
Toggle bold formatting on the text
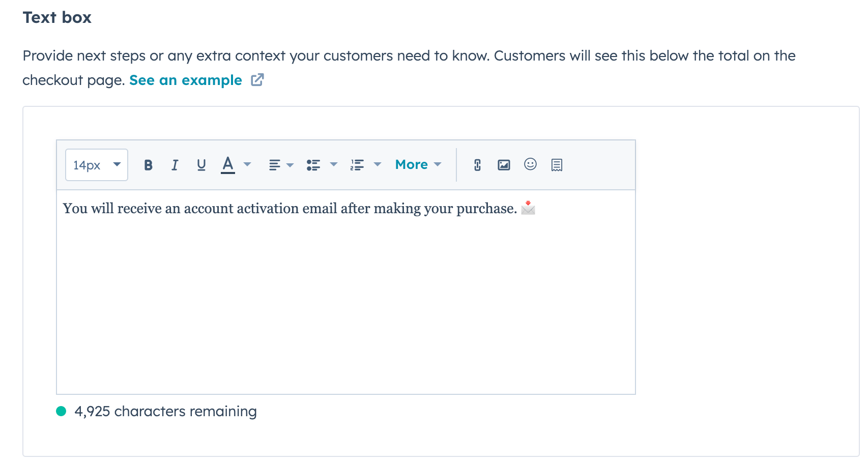coord(148,164)
